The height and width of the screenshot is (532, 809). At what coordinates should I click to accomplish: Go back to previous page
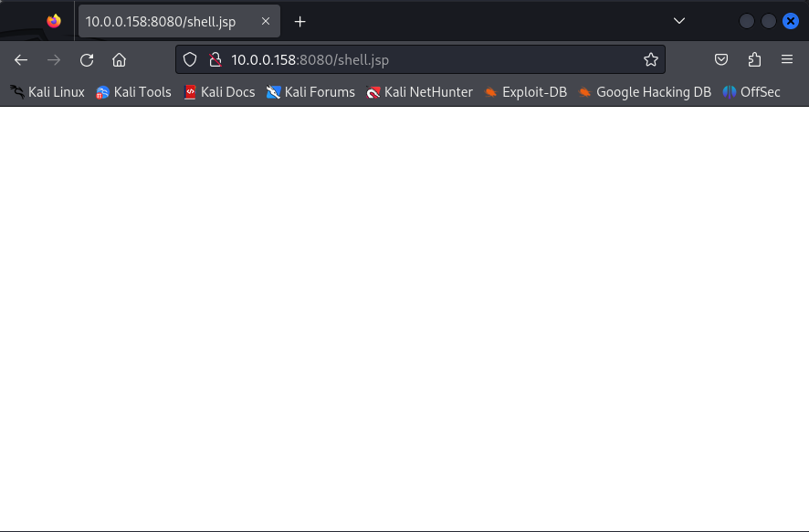click(x=21, y=60)
